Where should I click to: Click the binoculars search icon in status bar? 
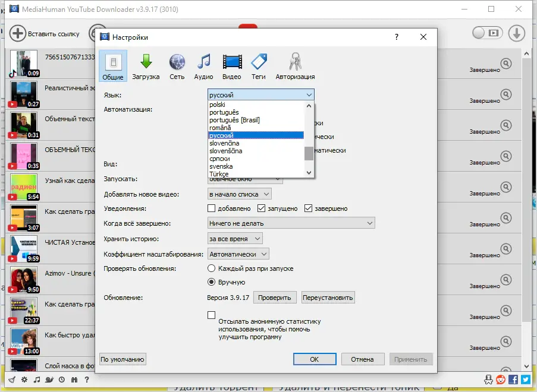click(x=74, y=380)
